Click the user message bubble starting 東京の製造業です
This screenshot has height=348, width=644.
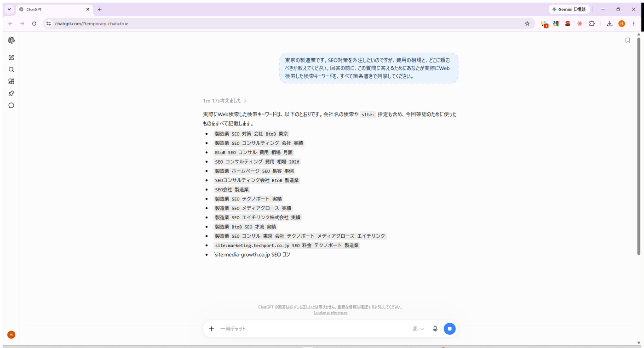369,68
